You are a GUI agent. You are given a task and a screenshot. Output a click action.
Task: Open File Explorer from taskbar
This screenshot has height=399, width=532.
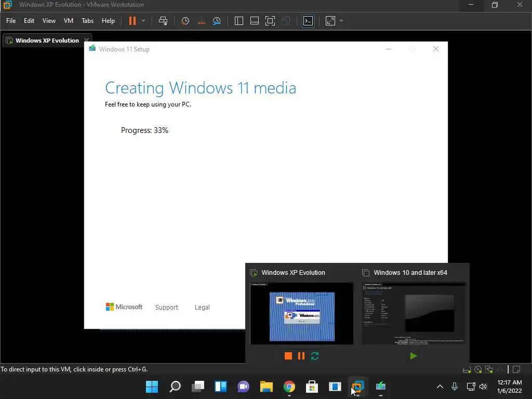(267, 387)
